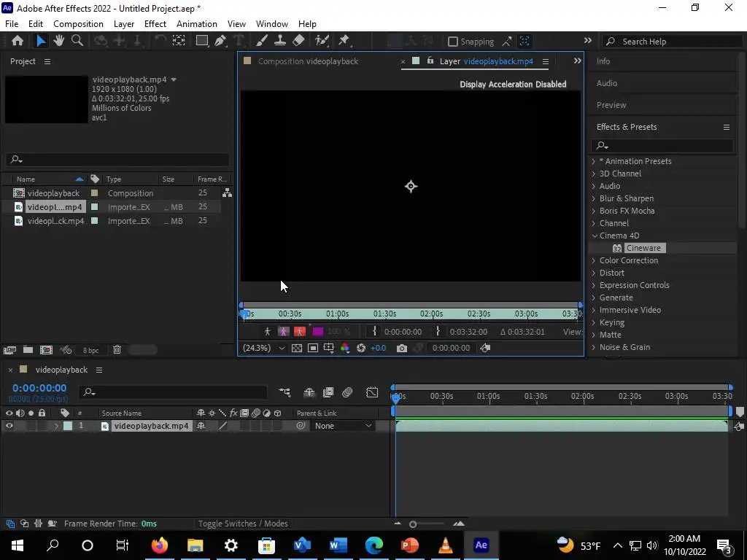This screenshot has height=560, width=747.
Task: Open the Animation menu
Action: (x=197, y=24)
